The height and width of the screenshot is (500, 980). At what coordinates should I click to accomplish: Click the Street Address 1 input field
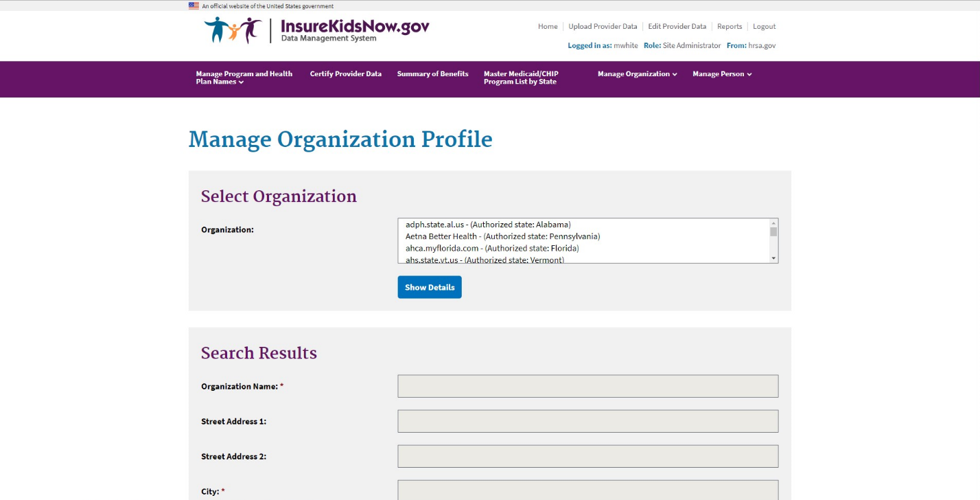pyautogui.click(x=588, y=421)
